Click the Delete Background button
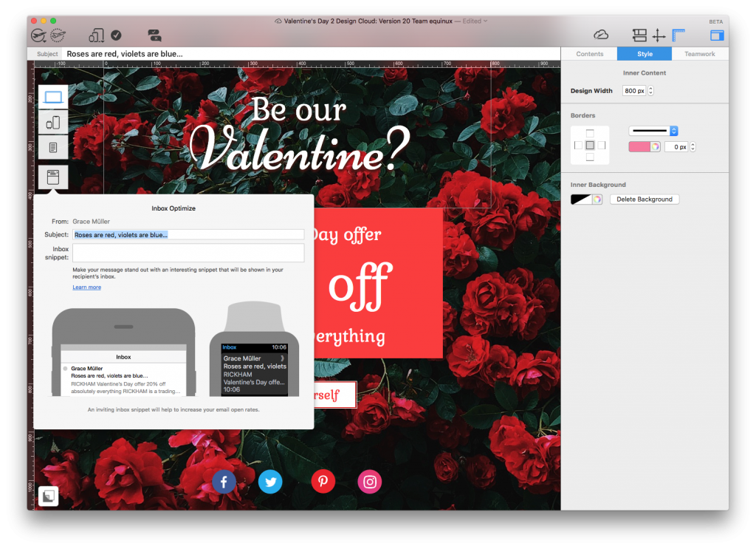Viewport: 756px width, 549px height. 644,200
